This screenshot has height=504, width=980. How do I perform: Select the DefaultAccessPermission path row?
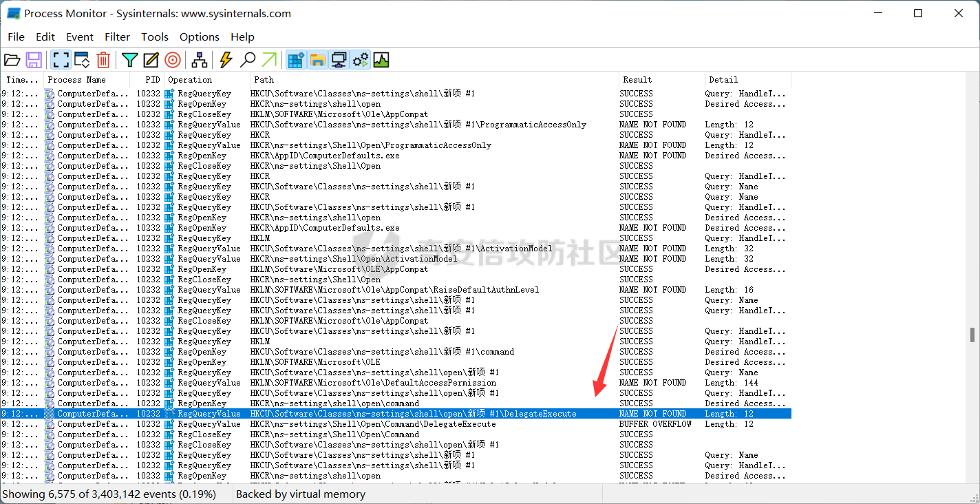click(x=373, y=383)
